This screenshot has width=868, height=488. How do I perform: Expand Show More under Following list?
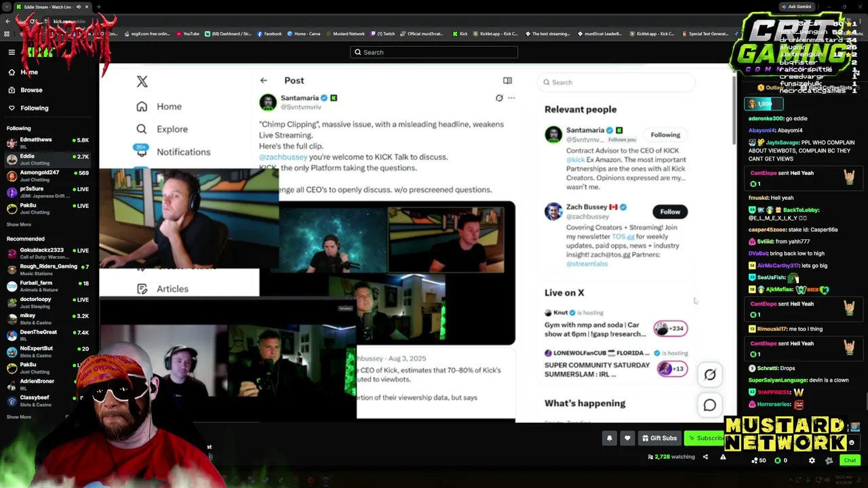click(x=19, y=224)
